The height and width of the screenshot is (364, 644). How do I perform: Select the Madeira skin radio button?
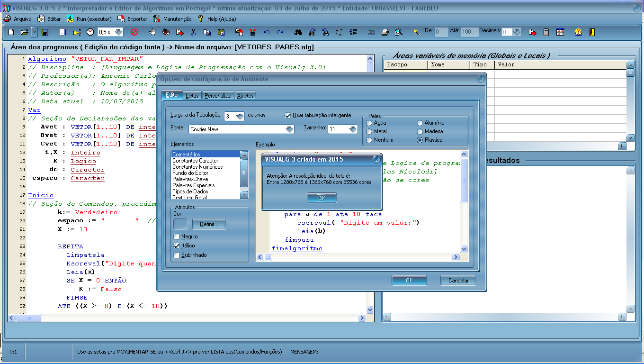point(420,131)
